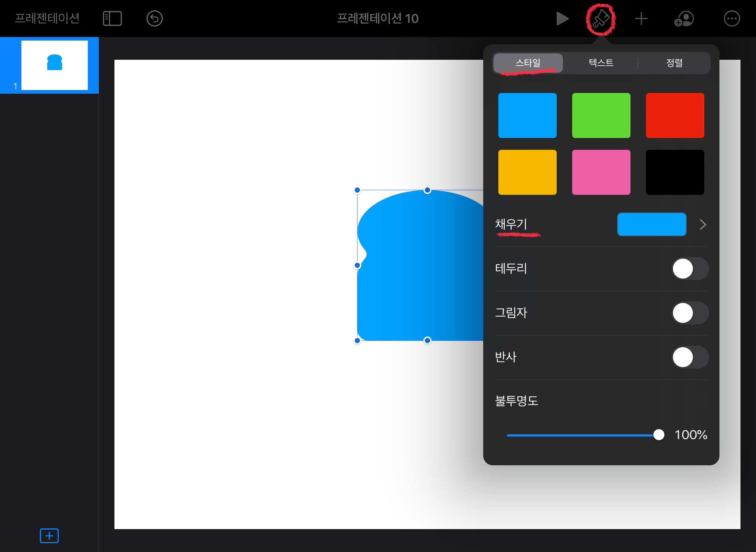The width and height of the screenshot is (756, 552).
Task: Enable the 테두리 border toggle
Action: tap(690, 269)
